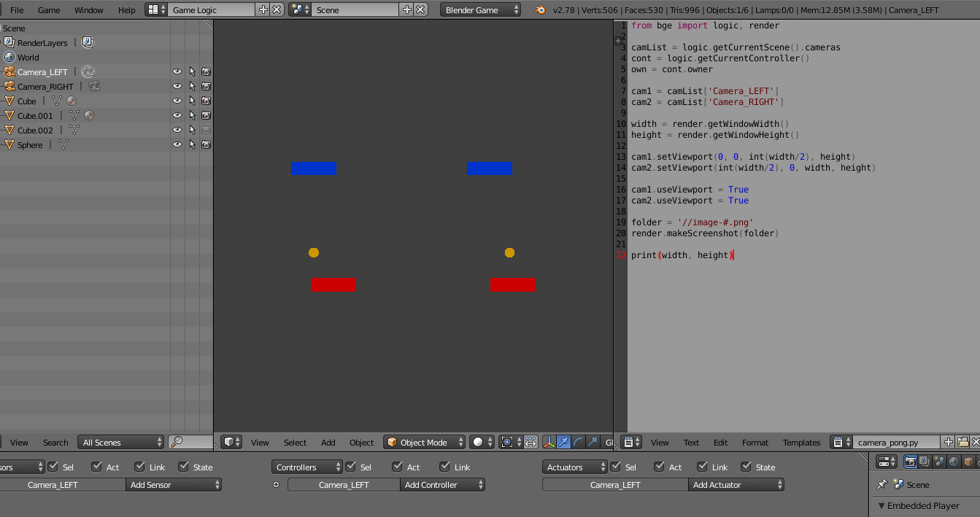The image size is (980, 517).
Task: Hide the Sphere object in the outliner
Action: coord(176,144)
